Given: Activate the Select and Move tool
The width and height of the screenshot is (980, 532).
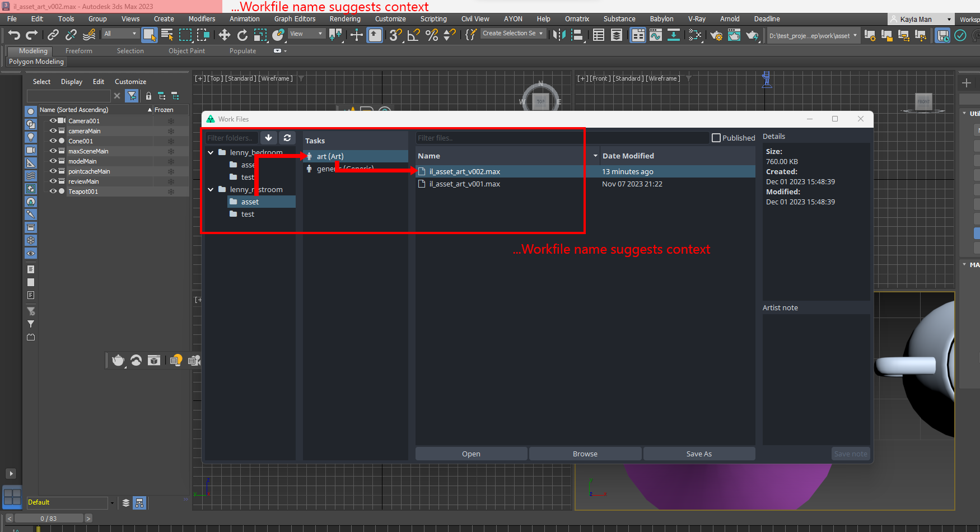Looking at the screenshot, I should [x=225, y=35].
